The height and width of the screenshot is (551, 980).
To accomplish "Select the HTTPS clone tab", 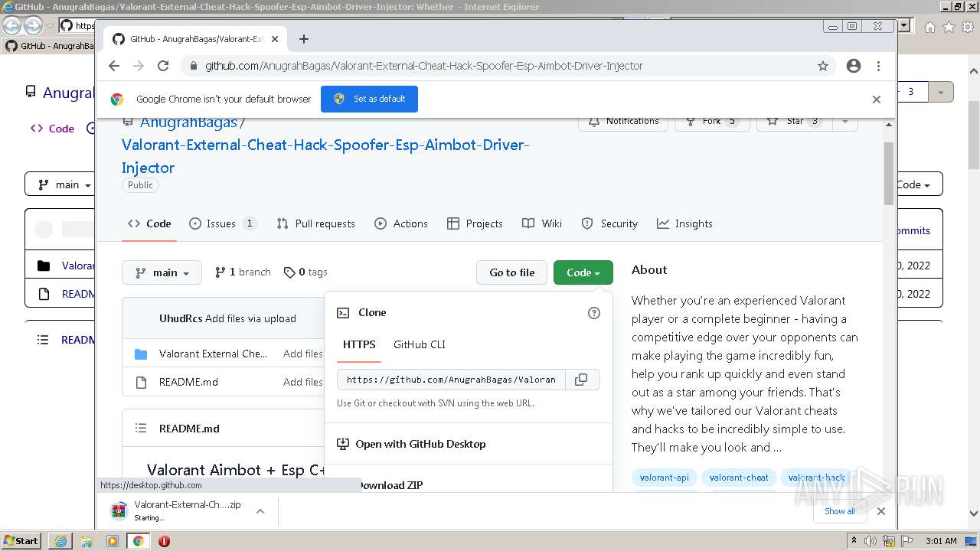I will click(359, 344).
